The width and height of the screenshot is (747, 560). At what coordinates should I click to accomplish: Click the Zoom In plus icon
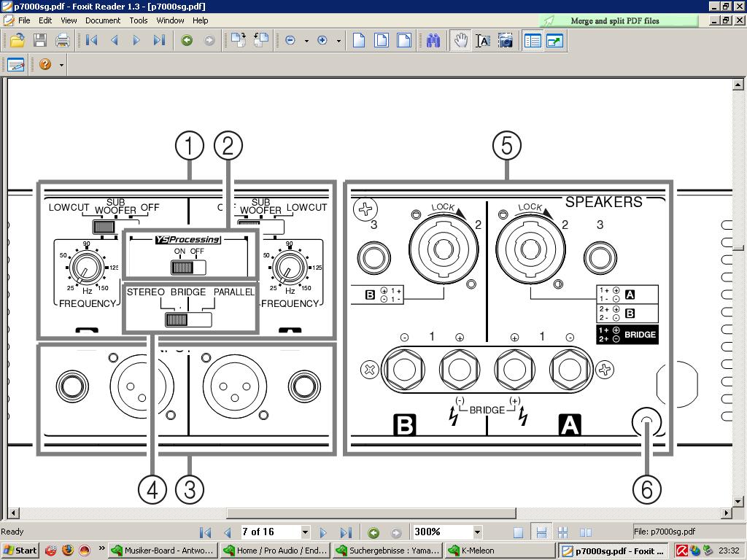(x=322, y=41)
